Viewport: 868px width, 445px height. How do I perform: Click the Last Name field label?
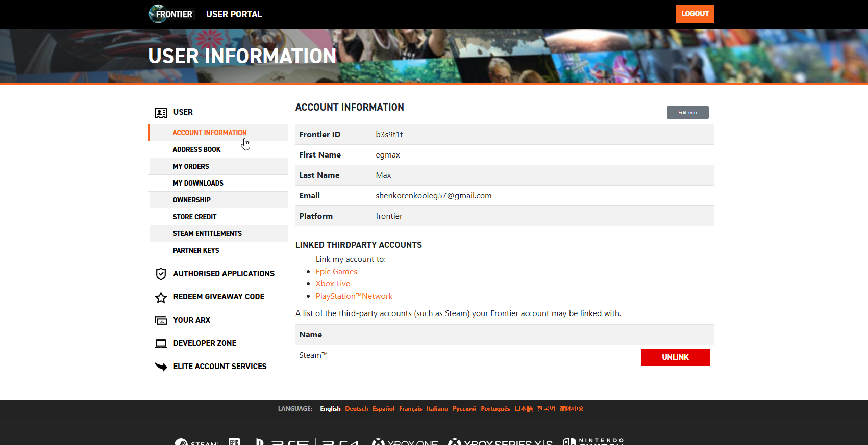[x=319, y=175]
